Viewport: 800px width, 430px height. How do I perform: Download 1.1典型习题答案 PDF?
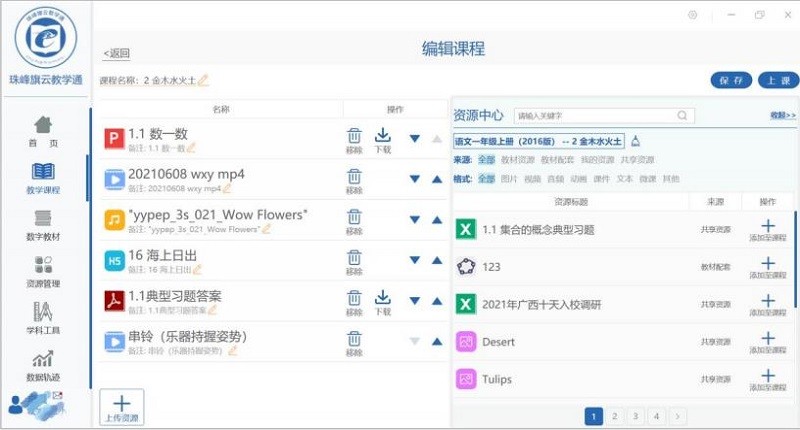click(383, 303)
